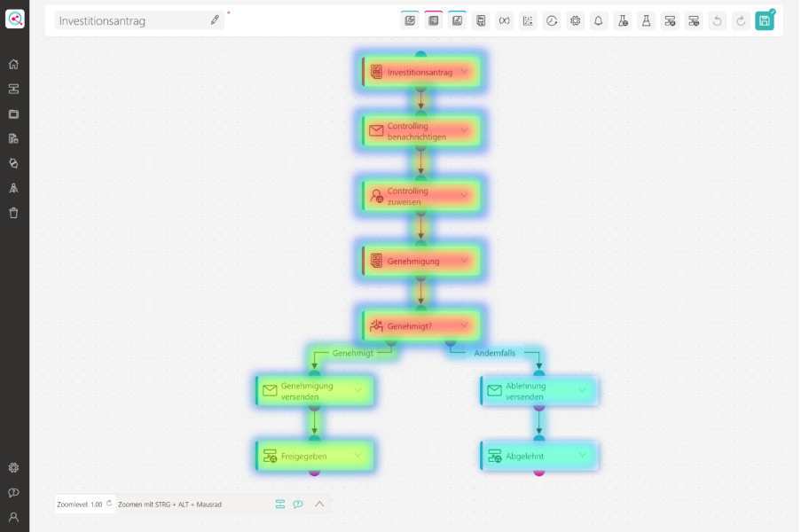
Task: Reset the zoom level with refresh icon
Action: click(x=109, y=504)
